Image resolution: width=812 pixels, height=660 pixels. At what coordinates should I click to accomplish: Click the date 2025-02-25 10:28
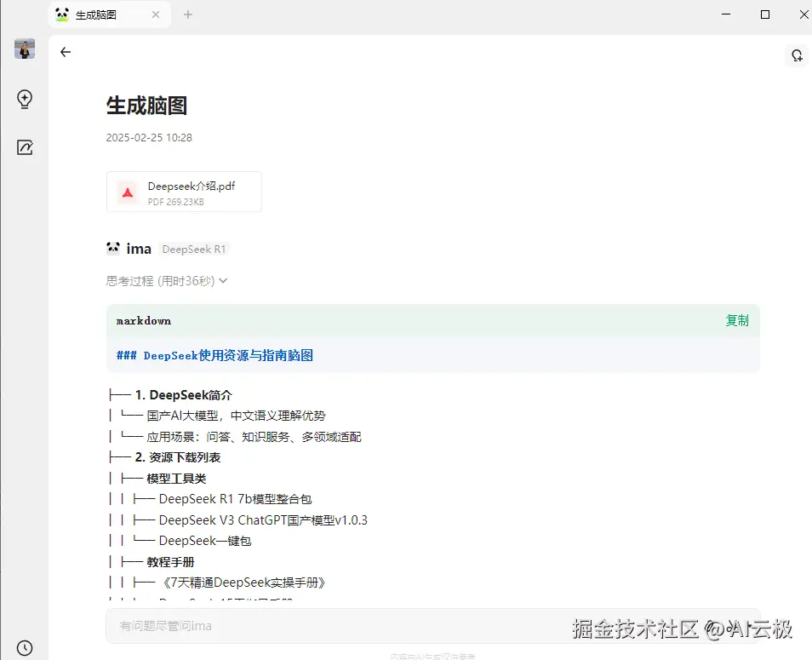(149, 138)
